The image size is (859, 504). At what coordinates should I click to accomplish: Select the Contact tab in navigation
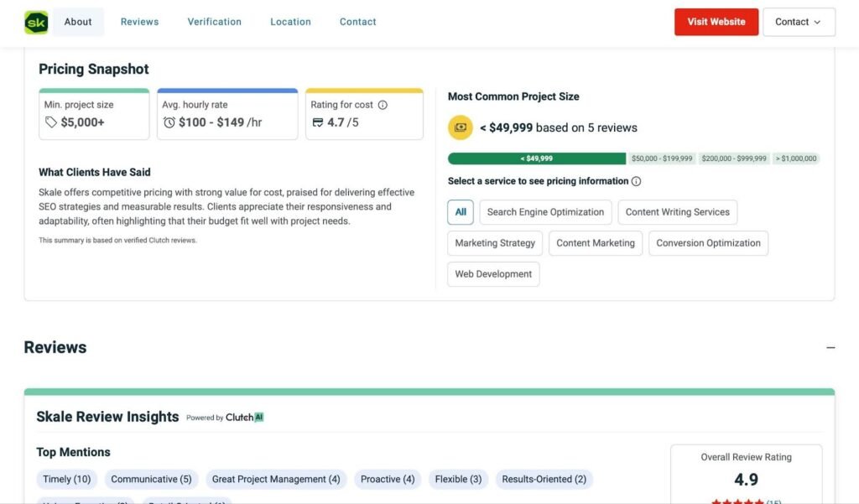pyautogui.click(x=357, y=22)
